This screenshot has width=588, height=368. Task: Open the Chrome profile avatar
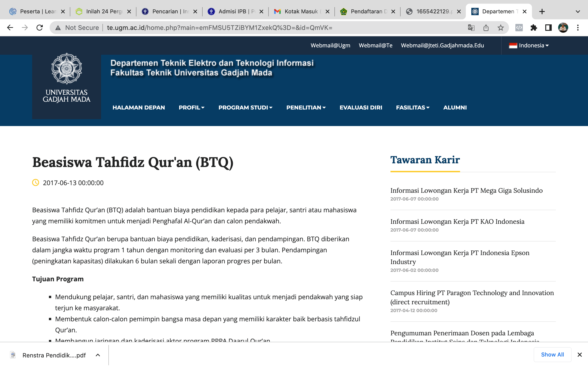(x=563, y=28)
